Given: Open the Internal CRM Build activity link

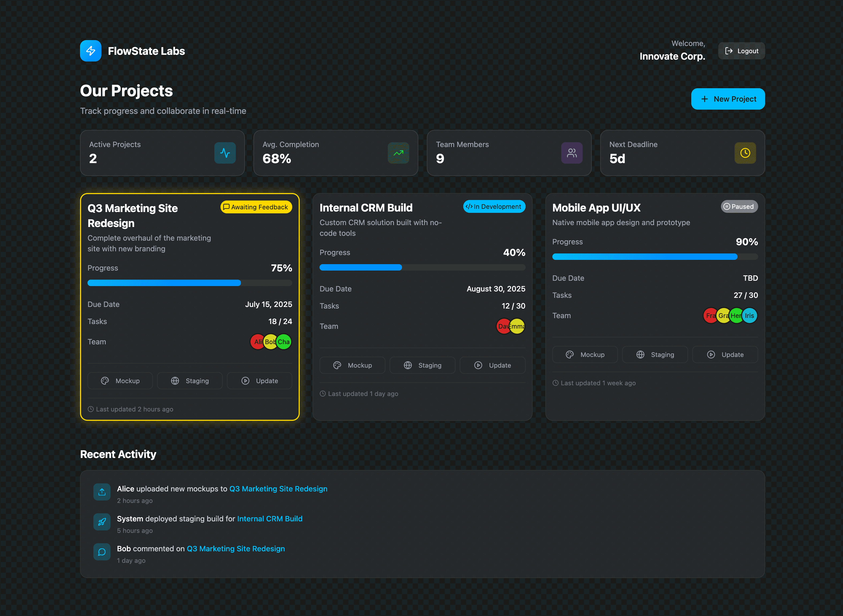Looking at the screenshot, I should [269, 519].
